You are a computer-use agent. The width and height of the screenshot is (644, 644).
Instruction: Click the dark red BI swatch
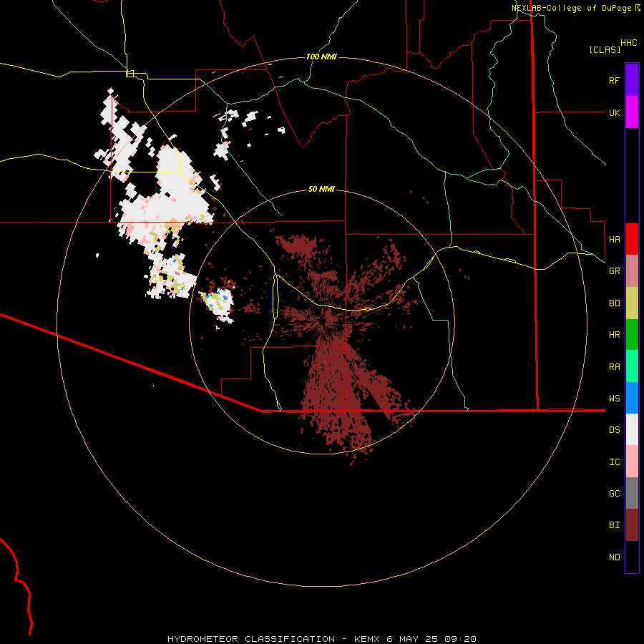[632, 525]
